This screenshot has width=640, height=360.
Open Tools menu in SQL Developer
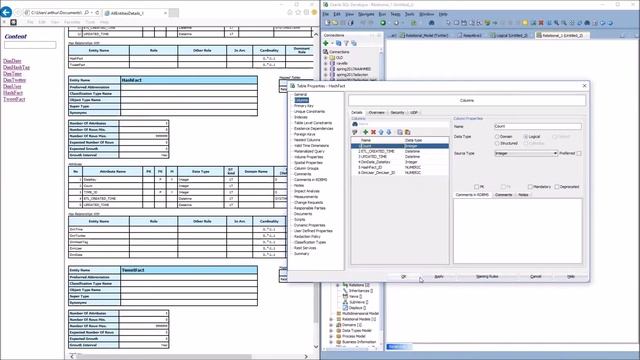tap(409, 14)
